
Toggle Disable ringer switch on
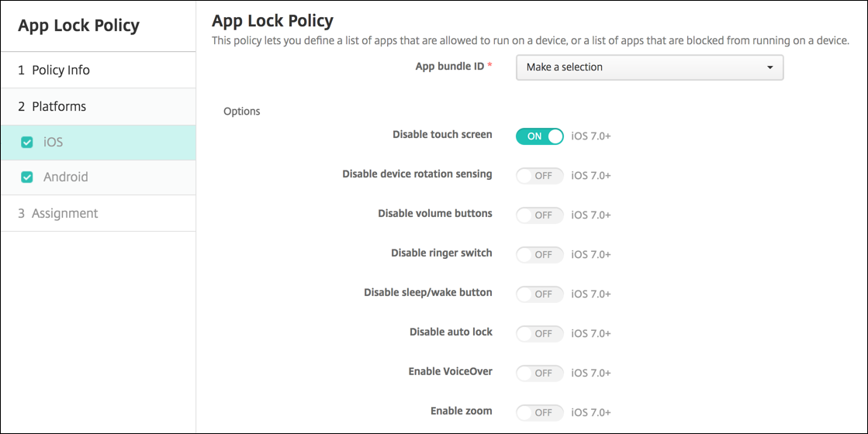click(539, 255)
